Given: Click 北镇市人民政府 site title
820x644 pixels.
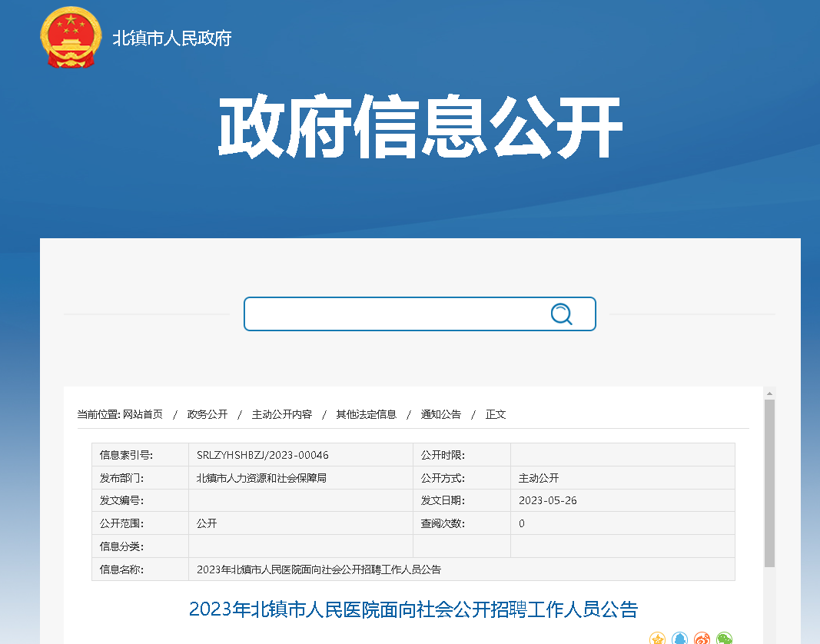Looking at the screenshot, I should pyautogui.click(x=172, y=38).
